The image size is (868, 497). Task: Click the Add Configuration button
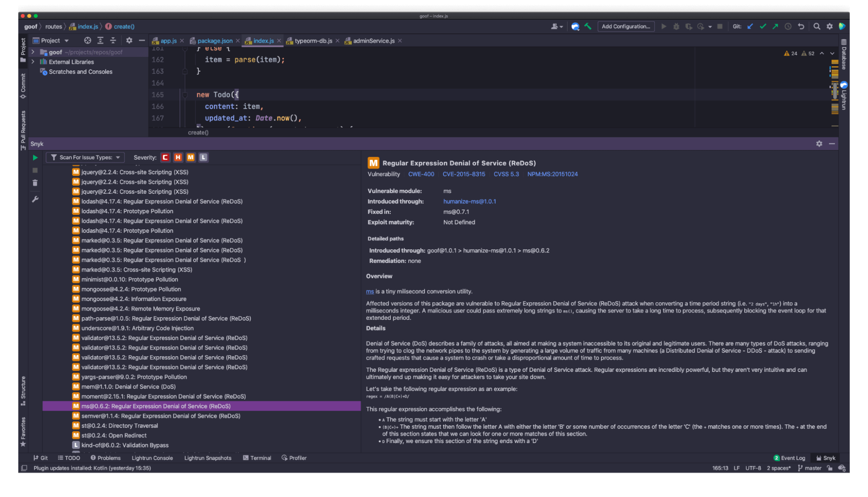tap(626, 26)
